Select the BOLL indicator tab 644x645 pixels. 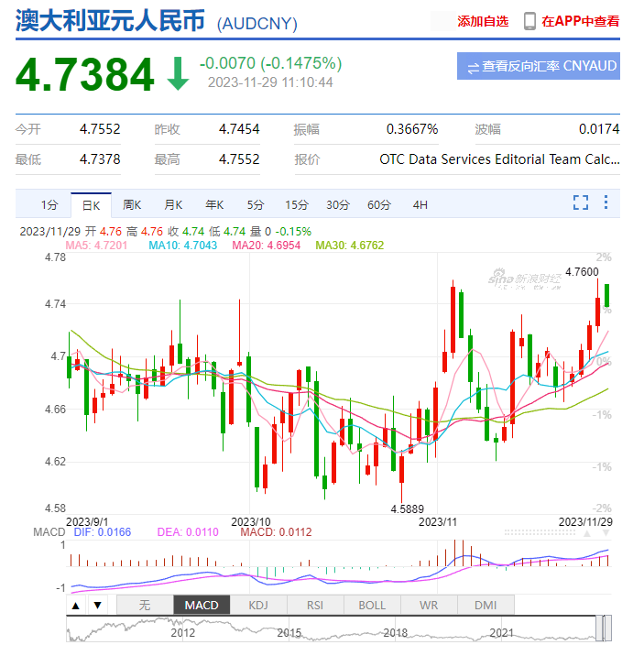[x=372, y=606]
